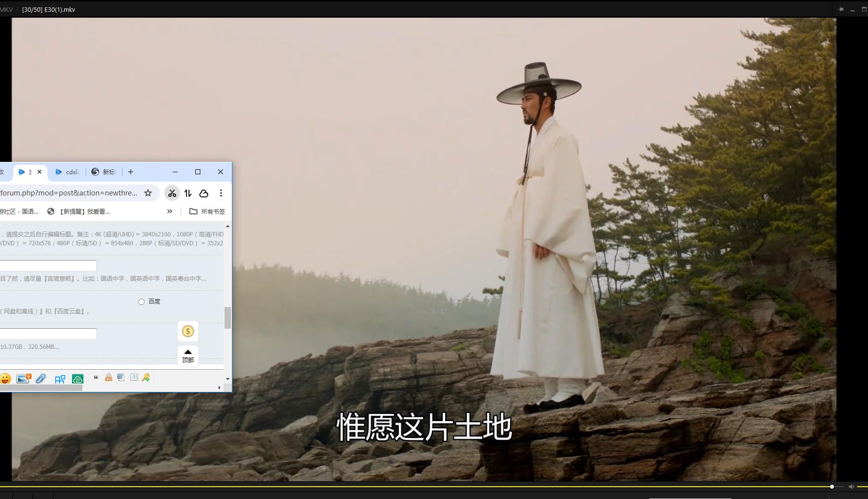The width and height of the screenshot is (868, 499).
Task: Open the image insert icon with notification badge
Action: point(23,378)
